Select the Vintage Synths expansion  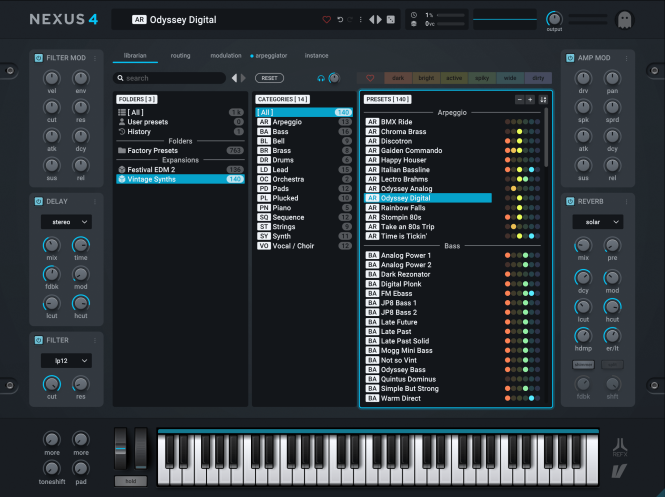[x=180, y=179]
